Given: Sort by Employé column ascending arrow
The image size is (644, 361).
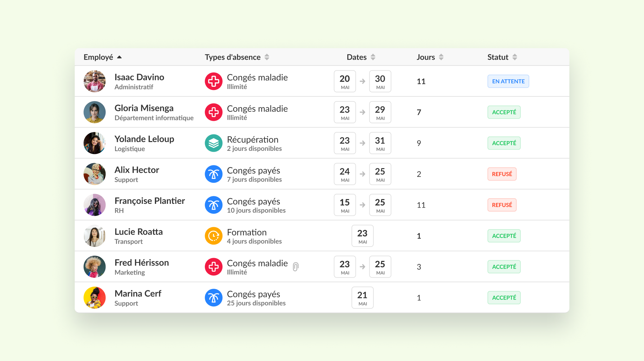Looking at the screenshot, I should point(119,57).
